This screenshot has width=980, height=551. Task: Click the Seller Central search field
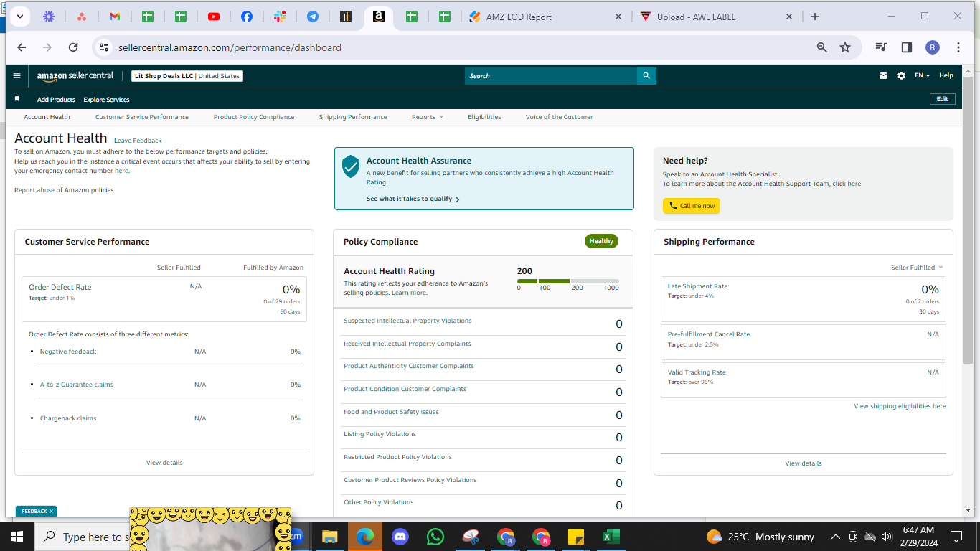(x=551, y=76)
